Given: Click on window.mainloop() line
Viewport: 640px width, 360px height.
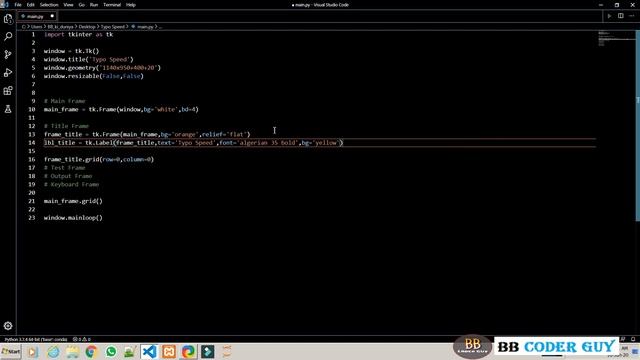Looking at the screenshot, I should click(73, 218).
